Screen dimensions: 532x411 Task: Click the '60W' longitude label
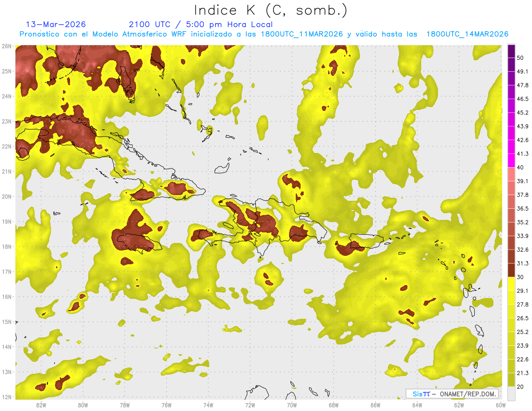(501, 405)
